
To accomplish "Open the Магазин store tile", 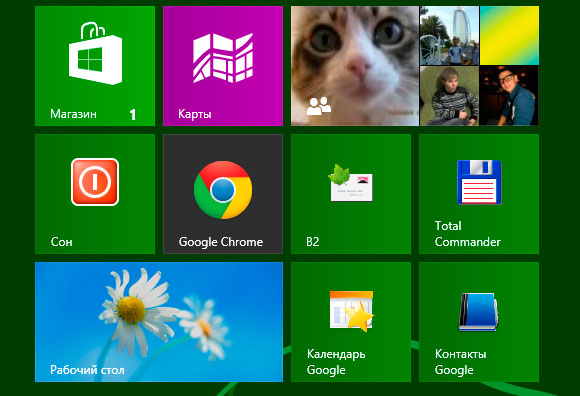I will pos(95,66).
